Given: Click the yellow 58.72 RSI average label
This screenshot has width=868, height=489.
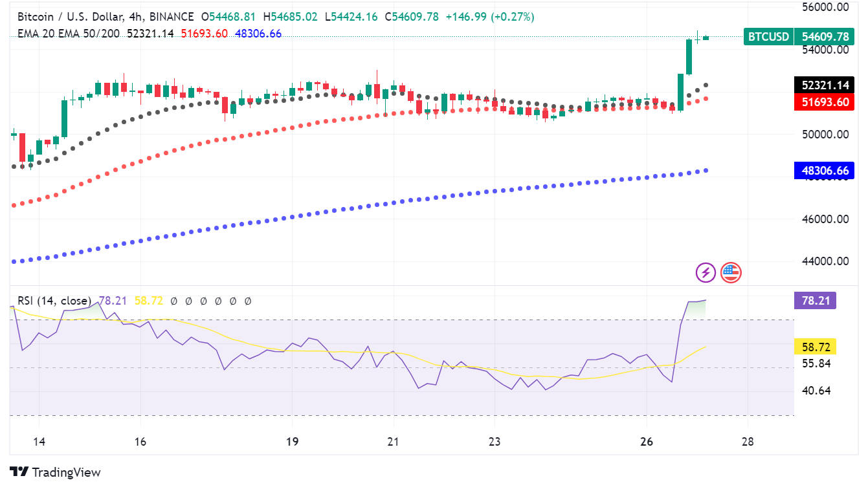Looking at the screenshot, I should pos(815,347).
